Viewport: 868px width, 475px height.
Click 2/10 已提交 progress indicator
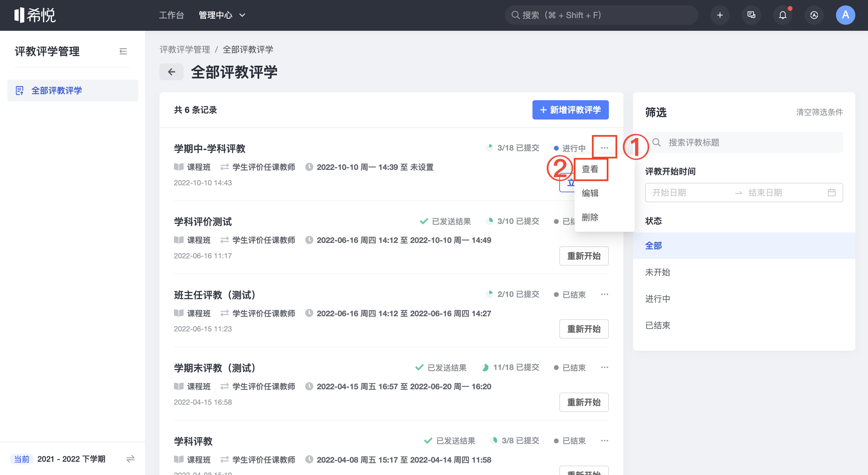[x=513, y=294]
